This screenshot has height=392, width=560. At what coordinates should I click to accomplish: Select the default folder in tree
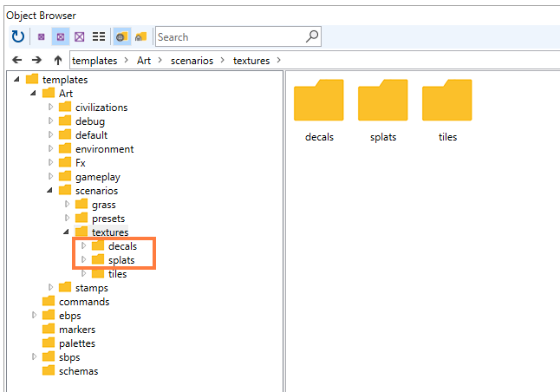83,135
